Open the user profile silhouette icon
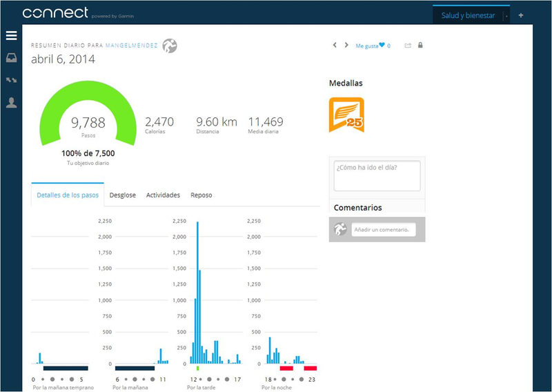This screenshot has height=392, width=552. coord(11,103)
